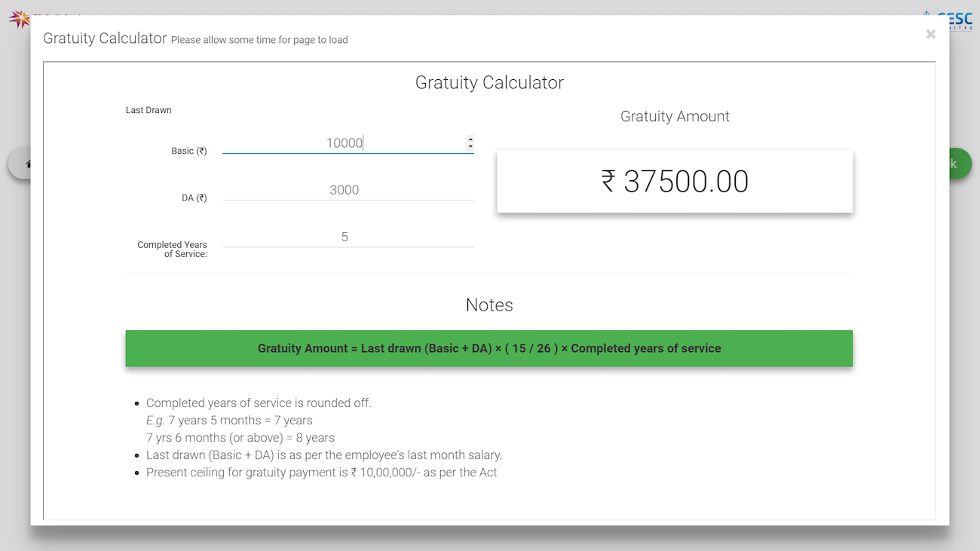Click the ₹ 37500.00 gratuity amount card

click(x=675, y=182)
